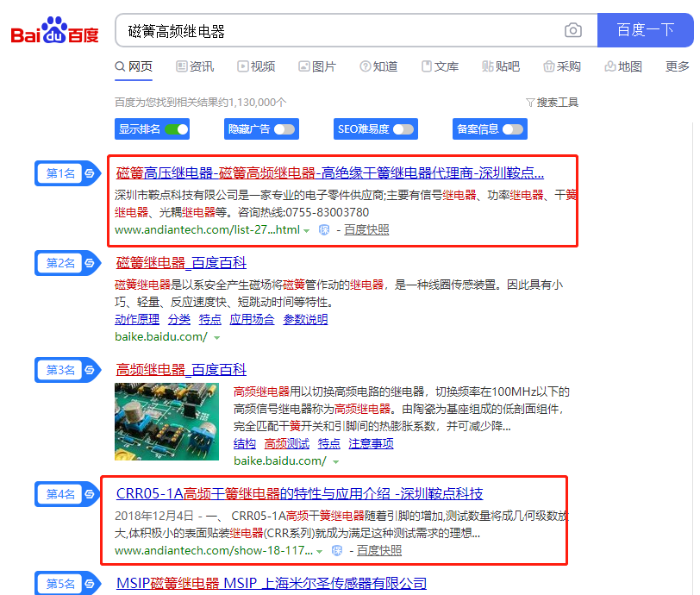This screenshot has width=700, height=595.
Task: Open 百度快照 for first result
Action: [x=366, y=230]
